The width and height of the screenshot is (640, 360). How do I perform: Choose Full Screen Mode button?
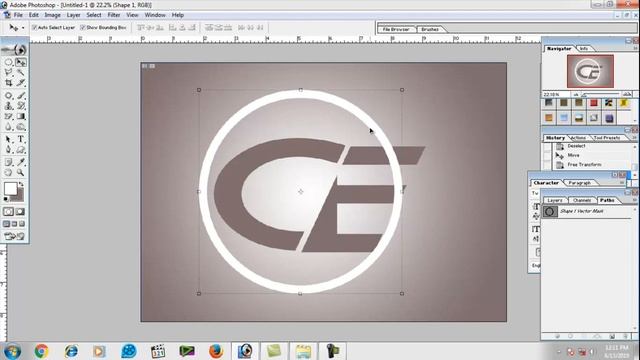(22, 224)
